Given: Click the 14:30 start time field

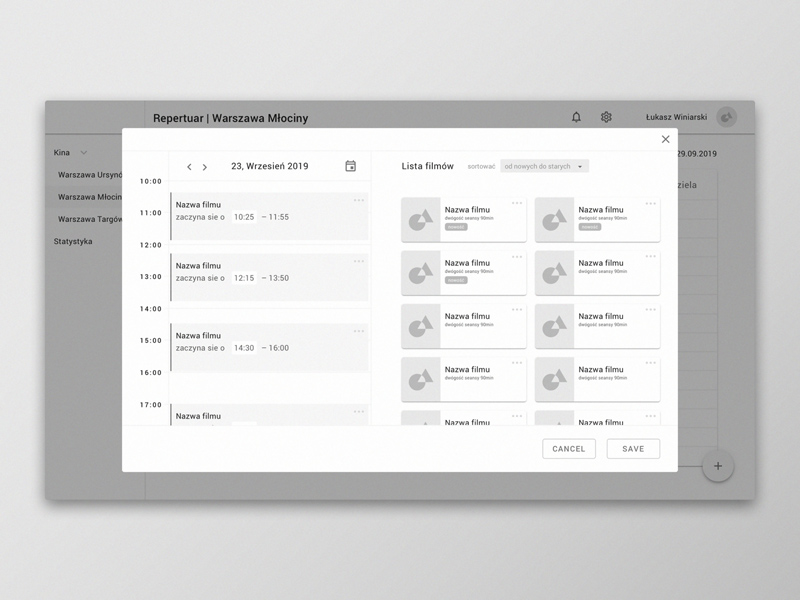Looking at the screenshot, I should tap(244, 348).
